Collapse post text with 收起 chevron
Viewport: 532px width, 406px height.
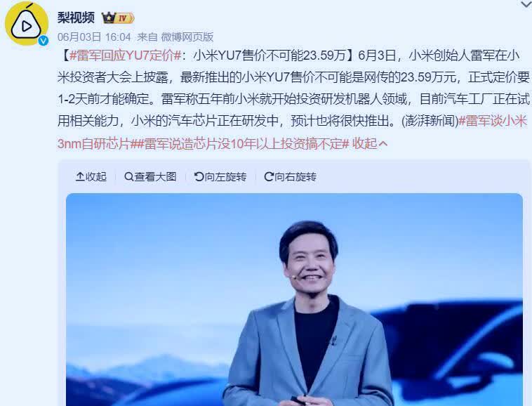click(x=370, y=143)
